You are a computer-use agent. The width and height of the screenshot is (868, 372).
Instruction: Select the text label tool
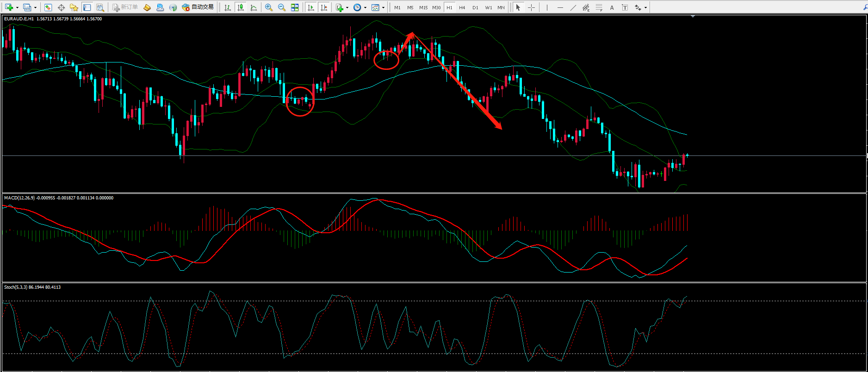tap(612, 7)
